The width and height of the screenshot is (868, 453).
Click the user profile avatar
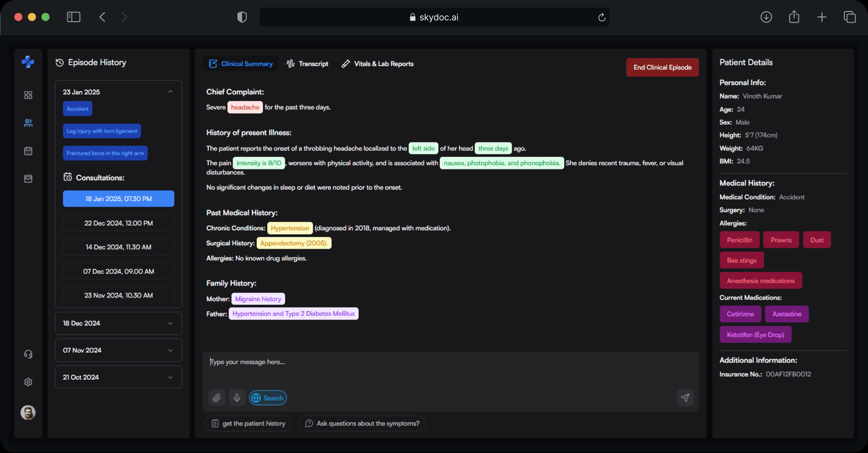[28, 412]
